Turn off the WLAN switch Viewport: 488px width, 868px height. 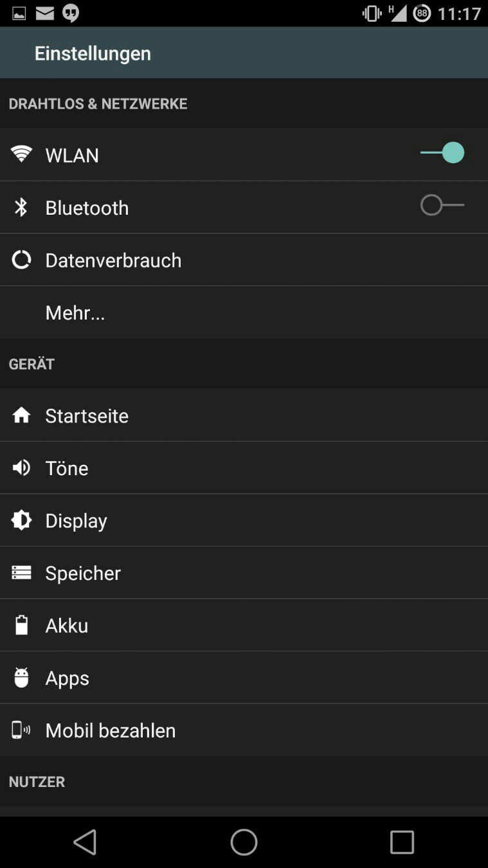442,153
